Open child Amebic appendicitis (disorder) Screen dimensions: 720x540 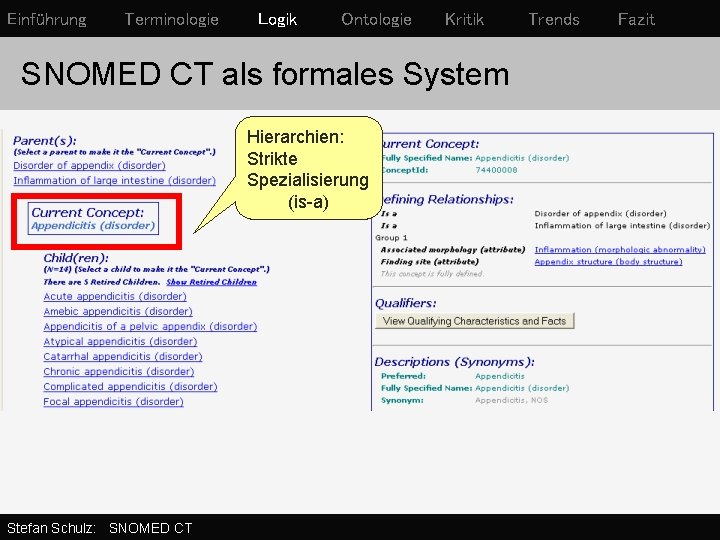(x=118, y=311)
